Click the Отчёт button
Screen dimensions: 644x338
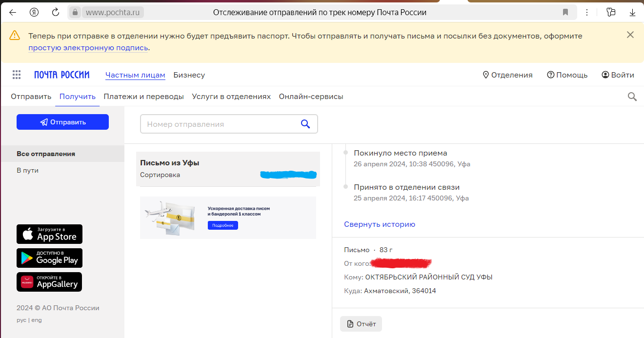361,323
